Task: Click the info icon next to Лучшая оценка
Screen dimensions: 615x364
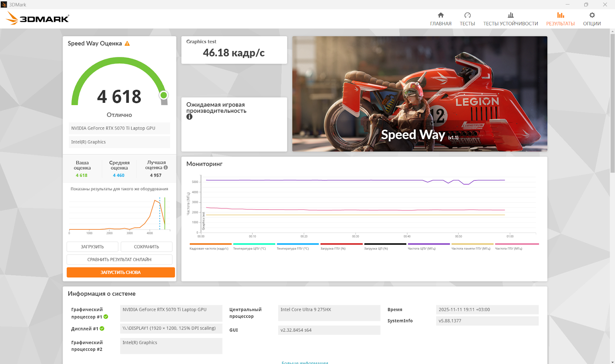Action: pyautogui.click(x=166, y=168)
